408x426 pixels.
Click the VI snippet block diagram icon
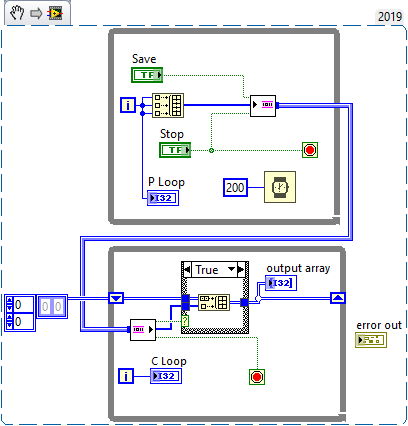(x=55, y=13)
